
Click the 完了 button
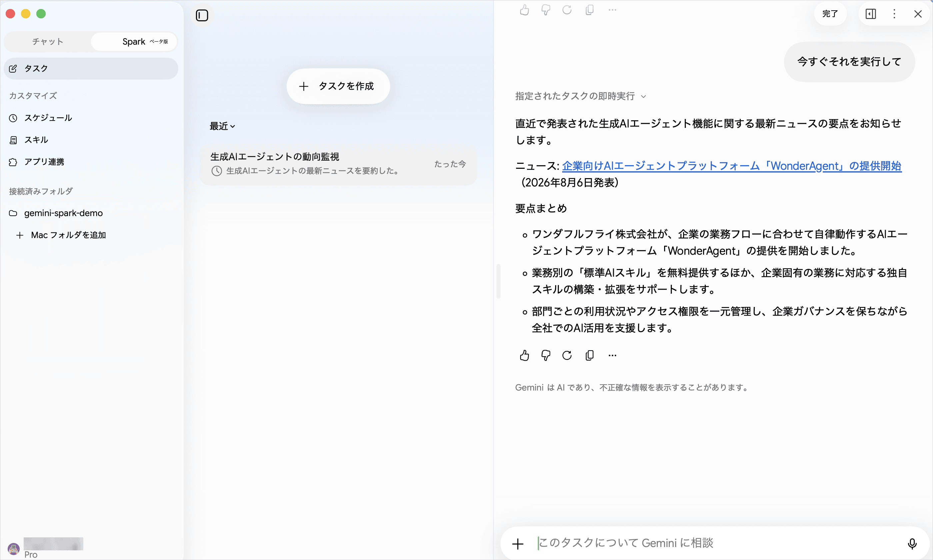tap(830, 14)
